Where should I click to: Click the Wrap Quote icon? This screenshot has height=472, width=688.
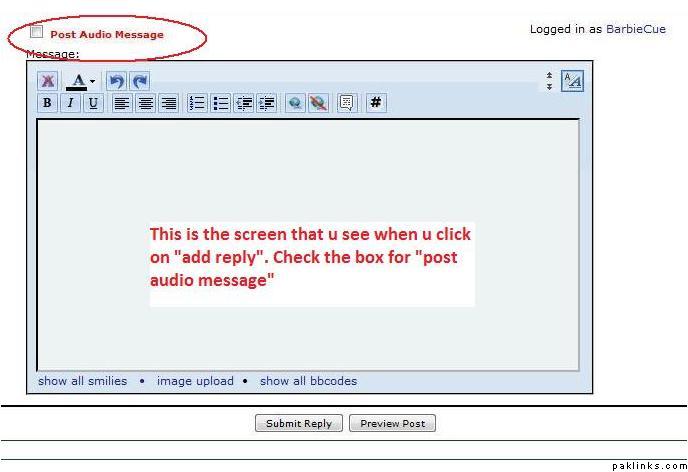click(x=346, y=103)
